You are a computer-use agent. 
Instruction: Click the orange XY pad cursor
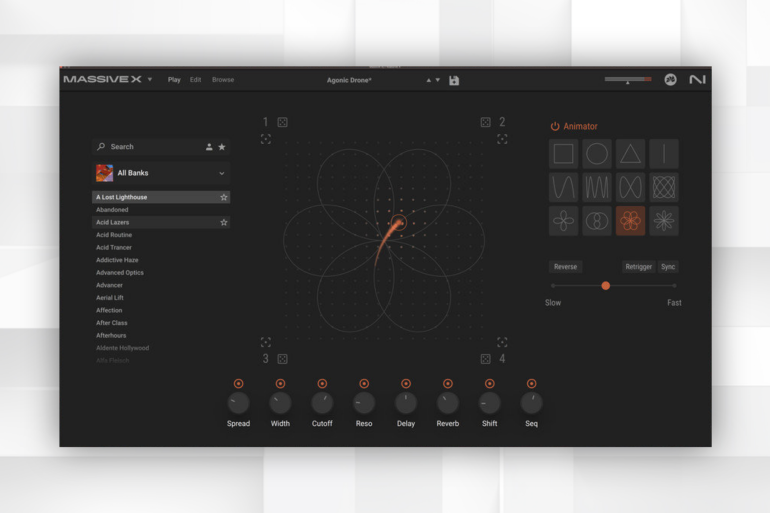399,222
